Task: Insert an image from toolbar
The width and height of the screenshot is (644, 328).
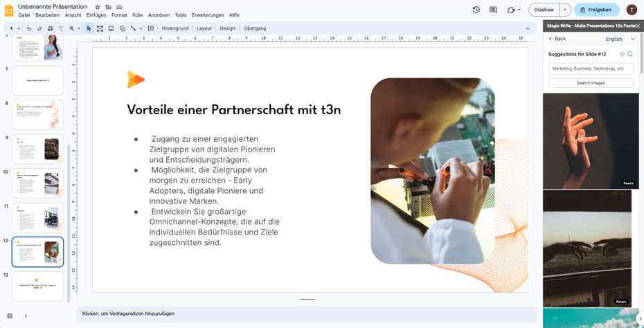Action: pyautogui.click(x=111, y=28)
